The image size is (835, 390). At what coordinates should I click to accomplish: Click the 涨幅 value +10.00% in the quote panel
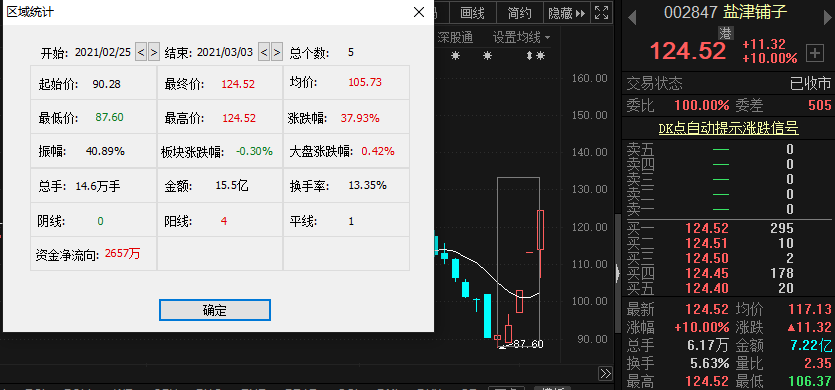pos(702,327)
